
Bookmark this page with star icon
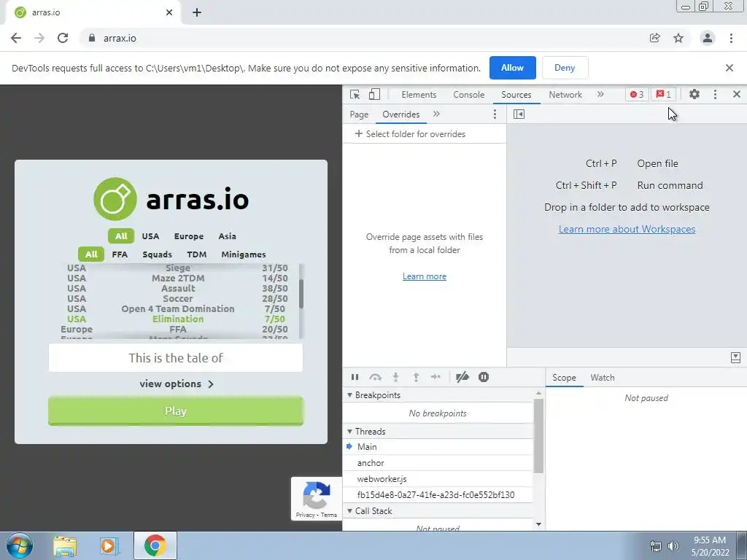(x=678, y=38)
